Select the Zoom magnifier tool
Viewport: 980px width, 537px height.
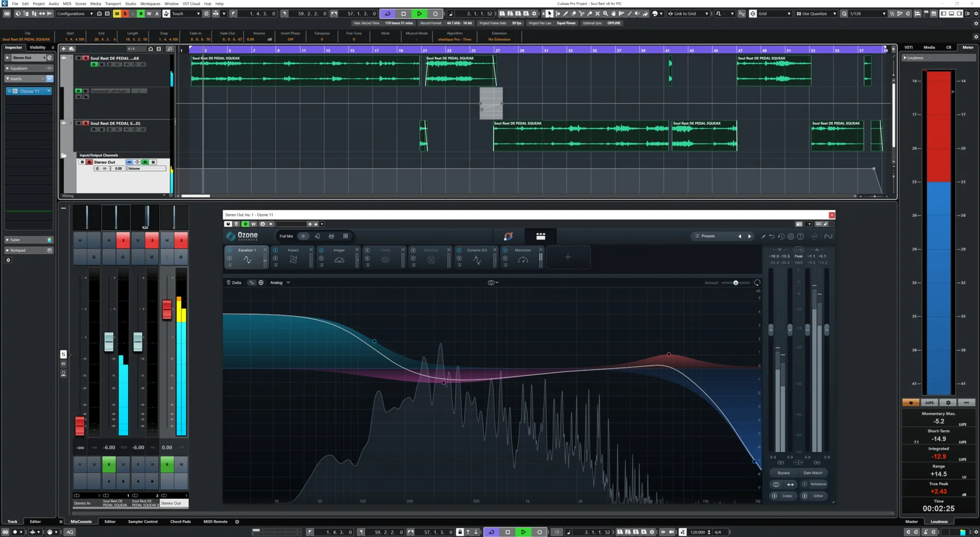click(605, 14)
